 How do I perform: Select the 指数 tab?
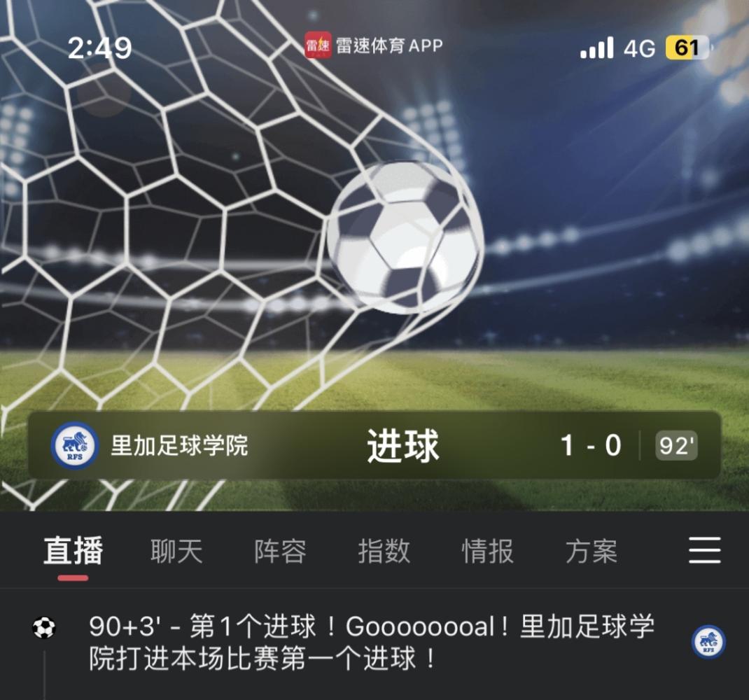coord(384,550)
